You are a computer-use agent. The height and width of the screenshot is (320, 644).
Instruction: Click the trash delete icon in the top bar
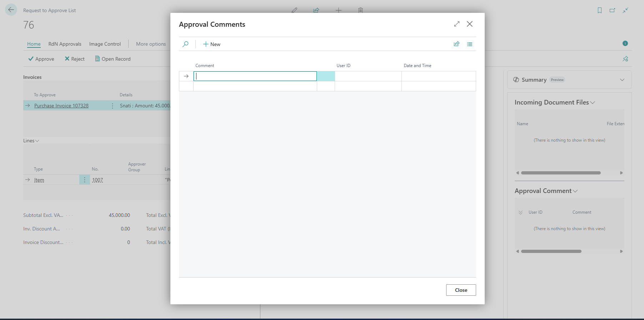click(361, 10)
